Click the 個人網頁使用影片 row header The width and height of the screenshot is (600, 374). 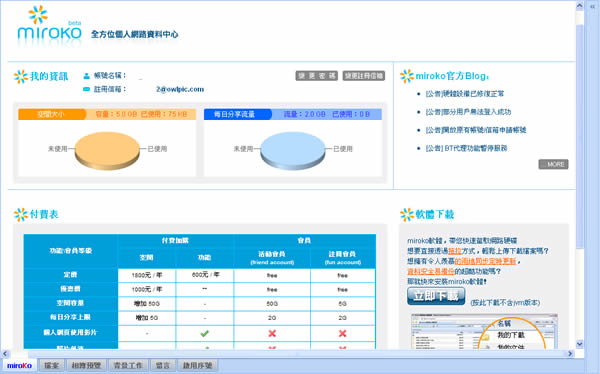[70, 332]
